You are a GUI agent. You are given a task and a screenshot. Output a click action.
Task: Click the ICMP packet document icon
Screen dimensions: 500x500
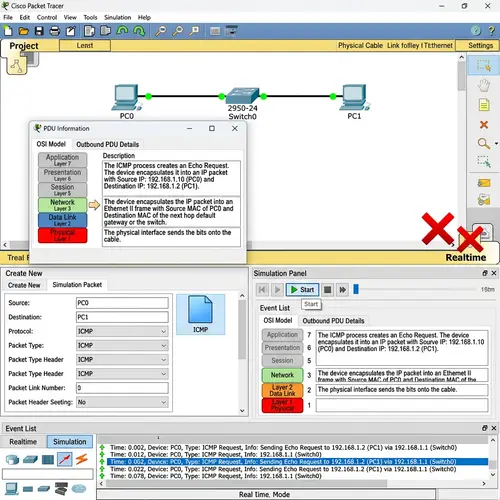(200, 314)
